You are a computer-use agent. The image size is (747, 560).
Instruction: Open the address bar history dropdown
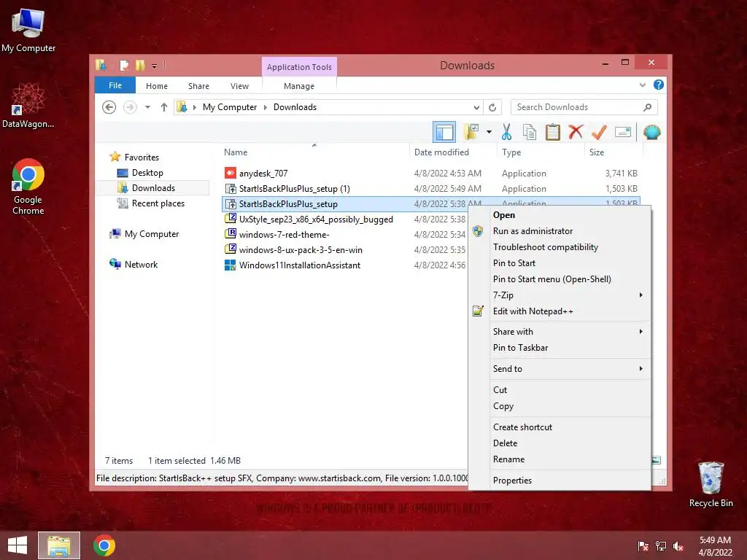[x=476, y=108]
